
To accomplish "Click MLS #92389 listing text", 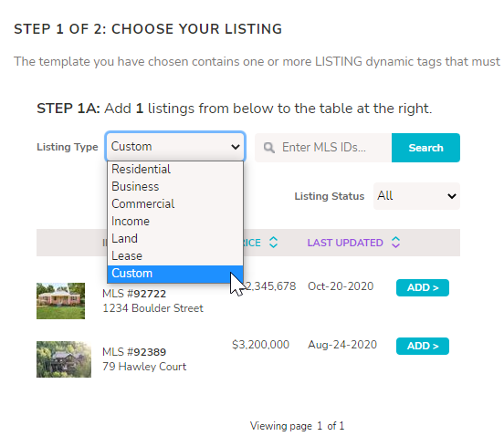I will click(134, 352).
